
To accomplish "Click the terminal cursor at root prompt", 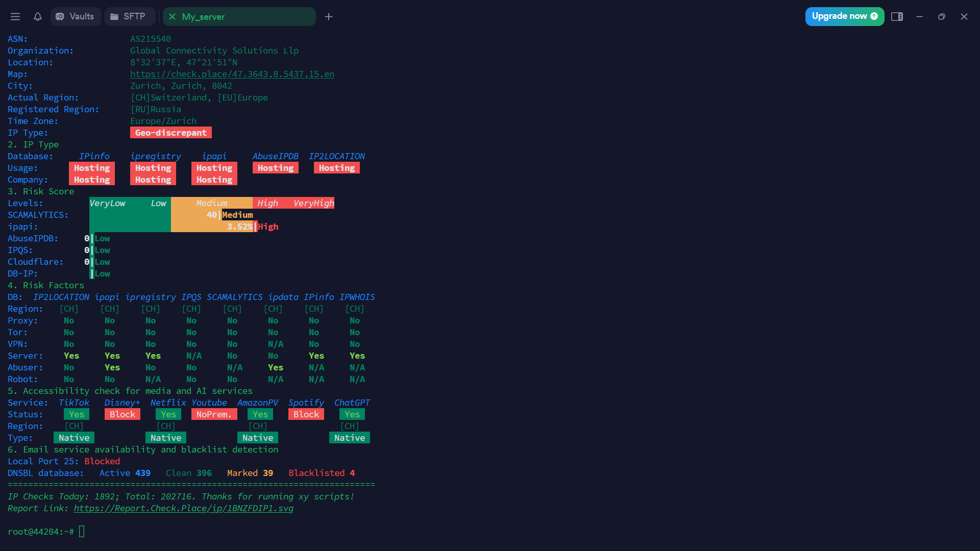I will point(82,532).
